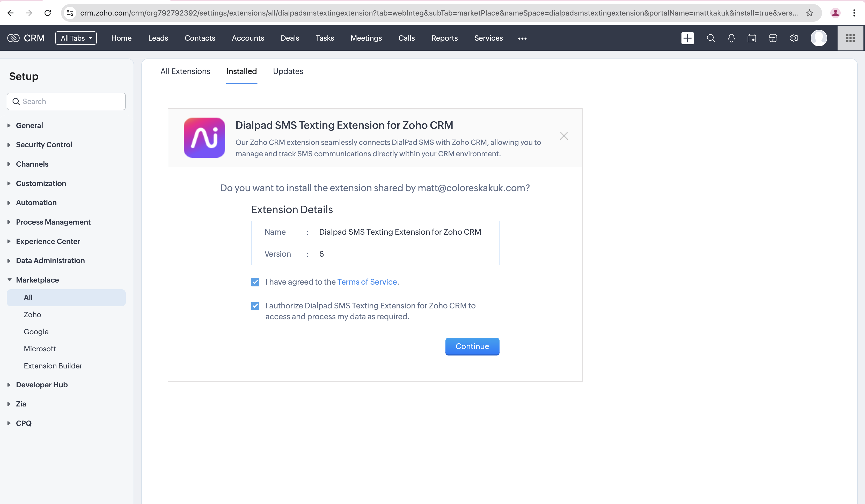Open the Reports module

(444, 38)
